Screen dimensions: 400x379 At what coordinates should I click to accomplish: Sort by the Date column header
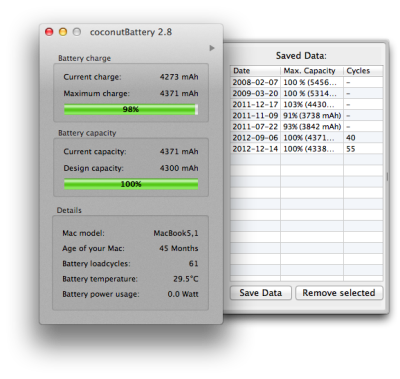tap(255, 71)
